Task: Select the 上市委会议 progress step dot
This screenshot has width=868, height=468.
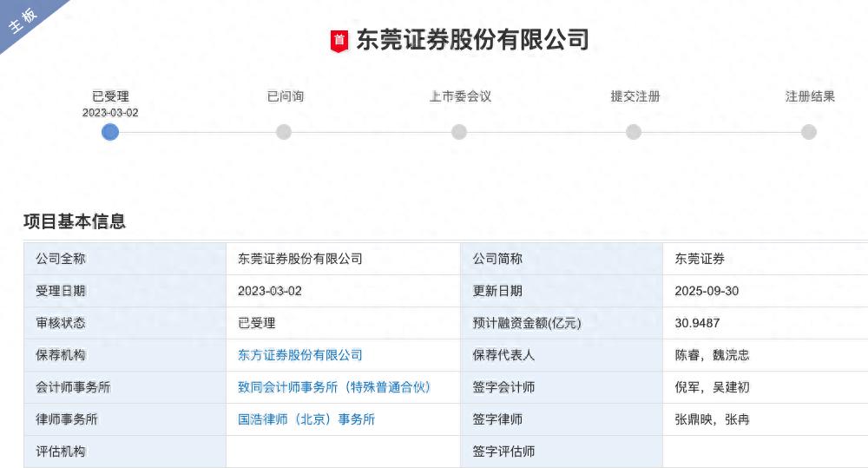Action: point(459,132)
